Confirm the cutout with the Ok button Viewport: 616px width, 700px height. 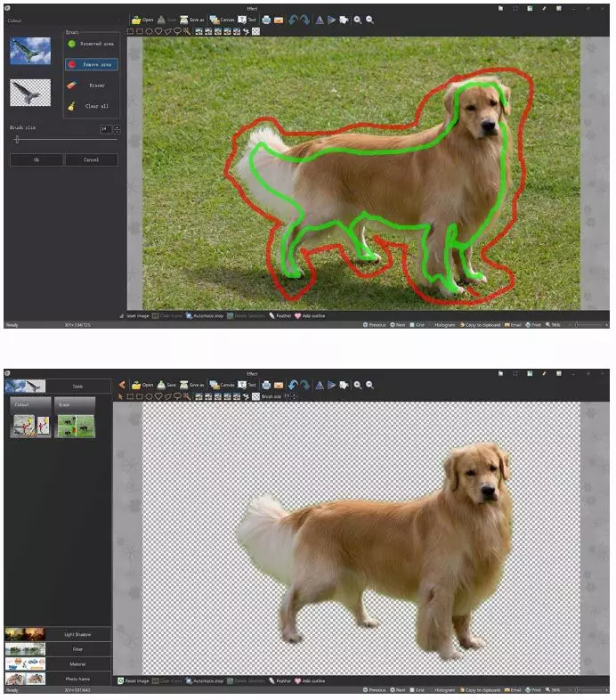(36, 159)
